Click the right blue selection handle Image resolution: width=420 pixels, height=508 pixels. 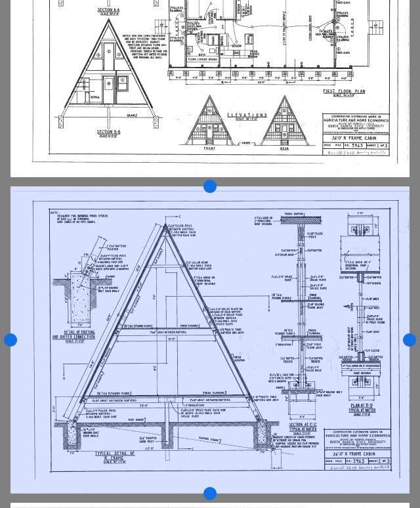pyautogui.click(x=409, y=340)
